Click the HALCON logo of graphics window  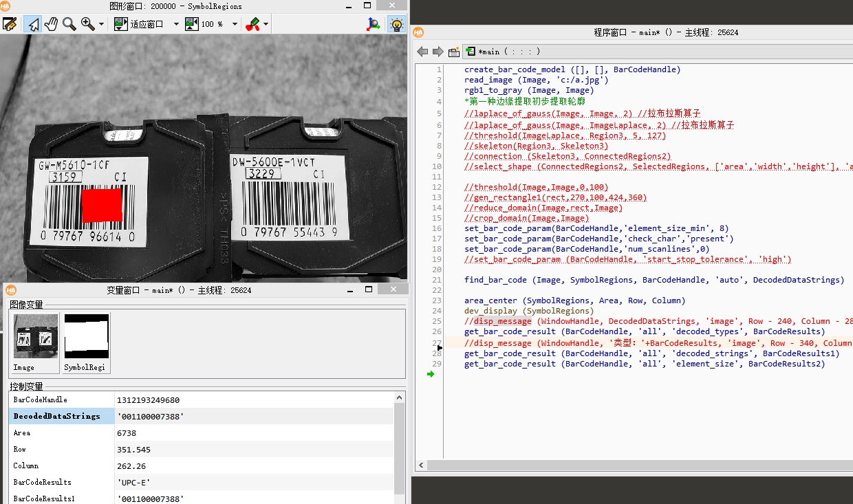[x=6, y=6]
